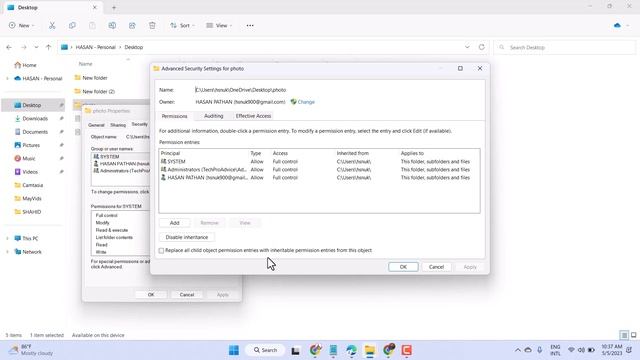Open the red Camtasia taskbar icon

click(407, 350)
